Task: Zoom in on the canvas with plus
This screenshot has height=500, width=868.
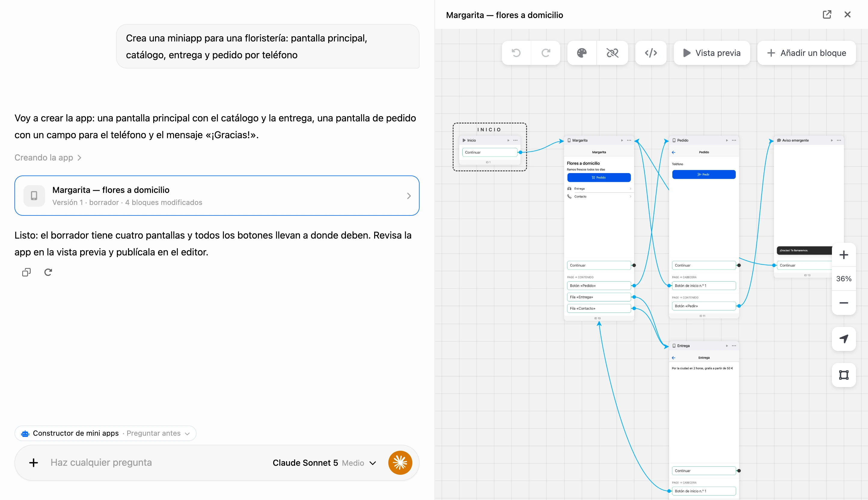Action: coord(844,255)
